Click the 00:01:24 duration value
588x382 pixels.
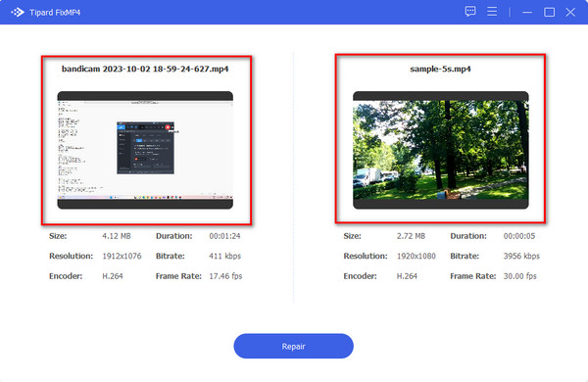(x=224, y=236)
